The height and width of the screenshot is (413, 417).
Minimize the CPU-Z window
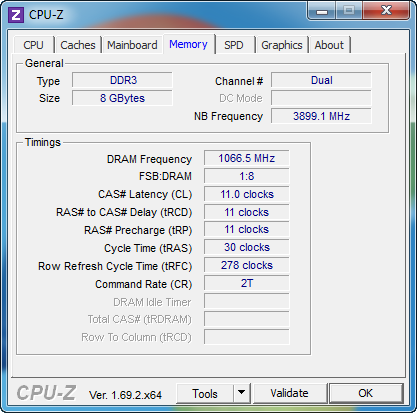tap(322, 11)
